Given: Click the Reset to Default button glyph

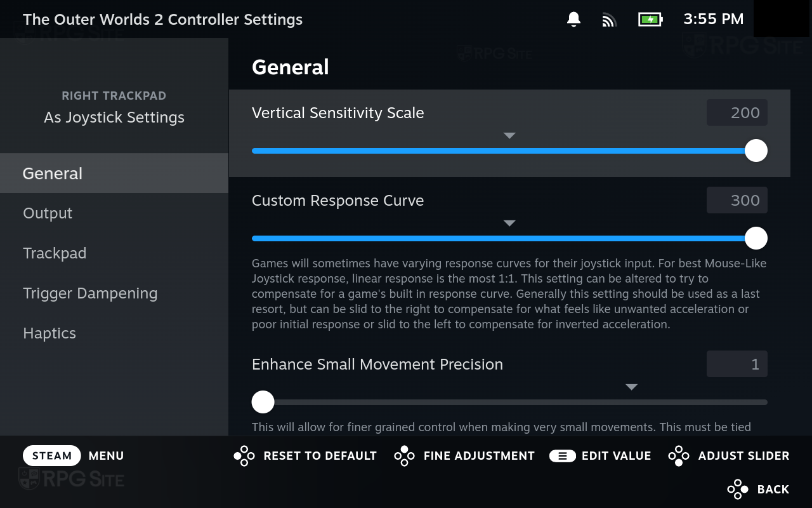Looking at the screenshot, I should [244, 456].
